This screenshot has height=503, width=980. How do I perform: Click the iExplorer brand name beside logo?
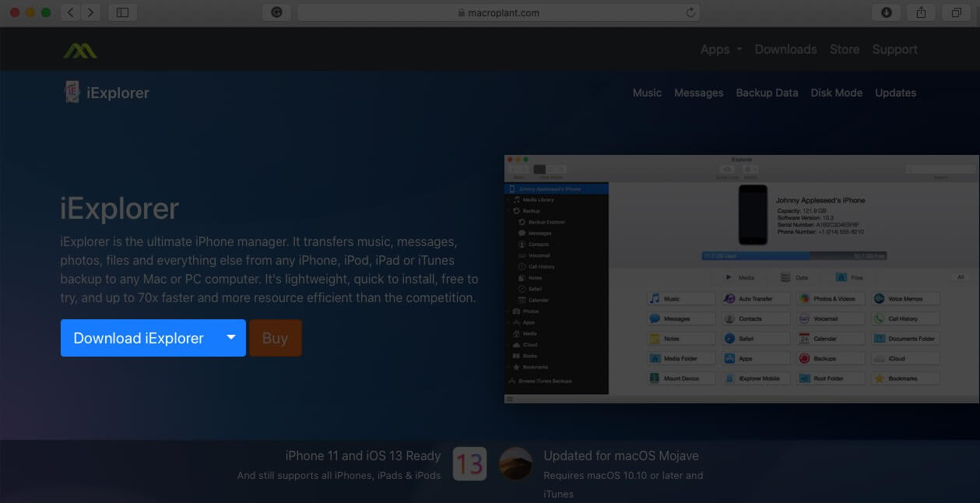118,93
